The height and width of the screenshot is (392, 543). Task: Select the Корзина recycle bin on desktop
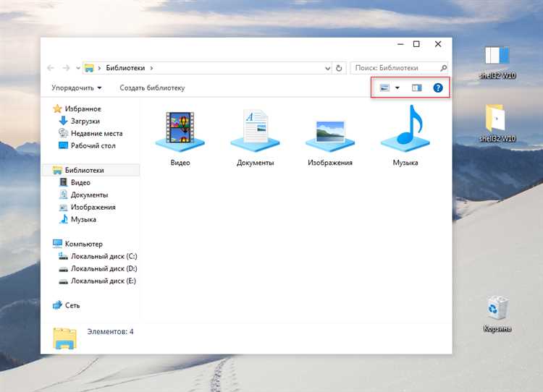(x=497, y=314)
